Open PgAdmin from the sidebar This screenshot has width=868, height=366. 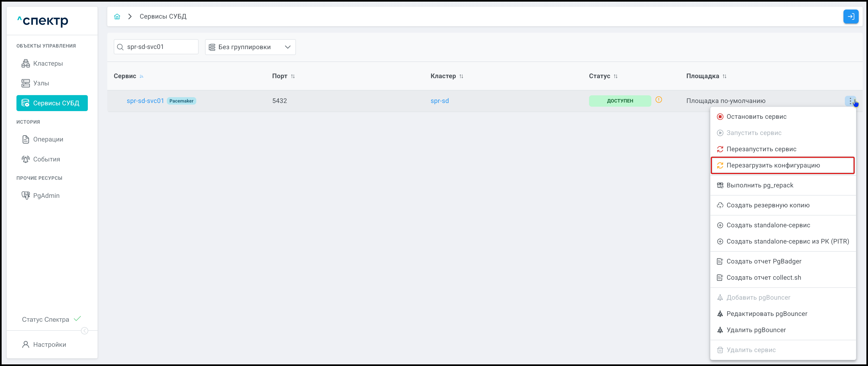coord(46,196)
